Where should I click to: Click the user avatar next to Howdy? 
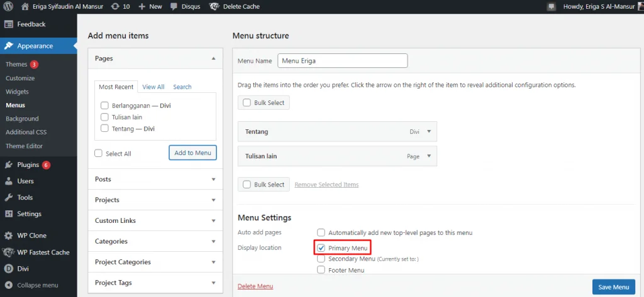tap(640, 6)
